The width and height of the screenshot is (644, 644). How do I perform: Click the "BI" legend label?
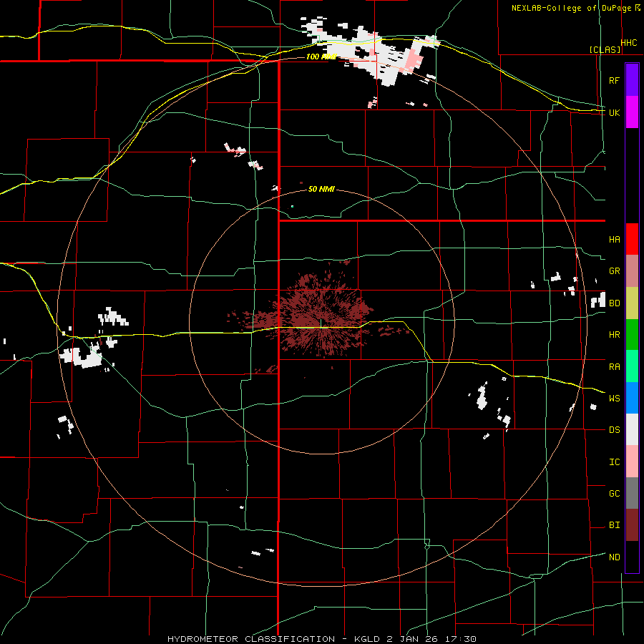tap(614, 525)
